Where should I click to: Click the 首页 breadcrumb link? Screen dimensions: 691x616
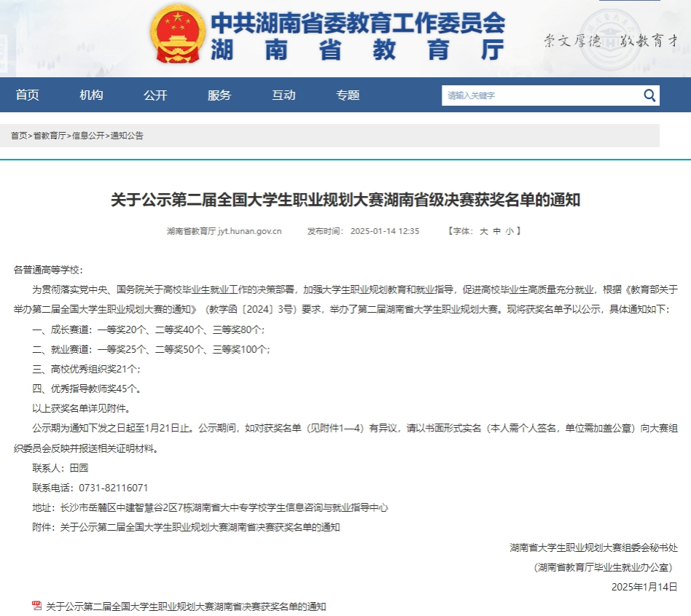tap(19, 136)
